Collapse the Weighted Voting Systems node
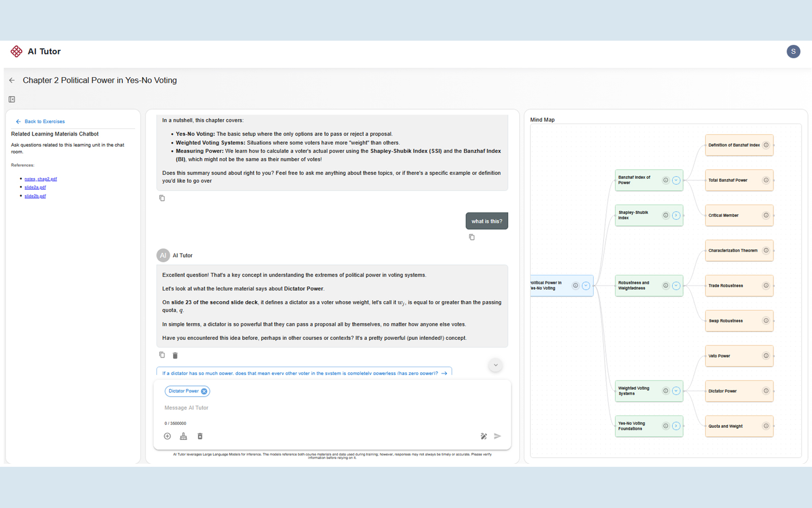Viewport: 812px width, 508px height. pyautogui.click(x=676, y=391)
